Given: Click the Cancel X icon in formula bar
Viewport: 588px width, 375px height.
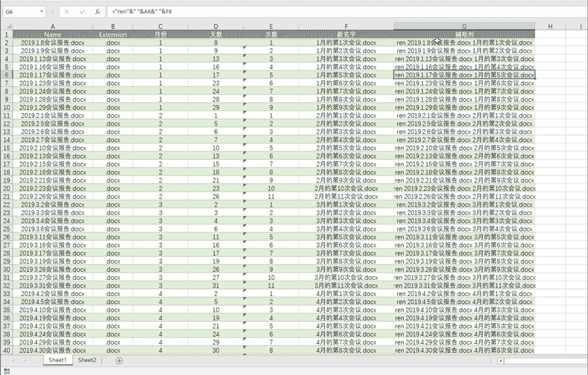Looking at the screenshot, I should 67,12.
